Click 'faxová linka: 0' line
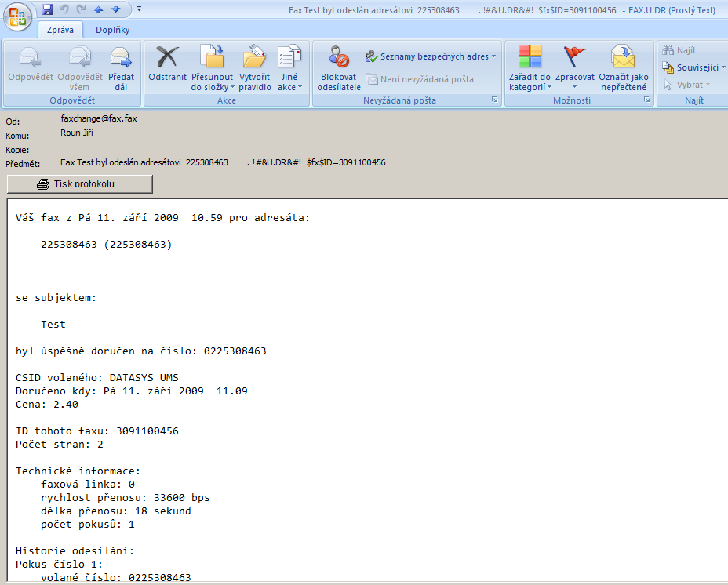Screen dimensions: 728x585 (88, 485)
